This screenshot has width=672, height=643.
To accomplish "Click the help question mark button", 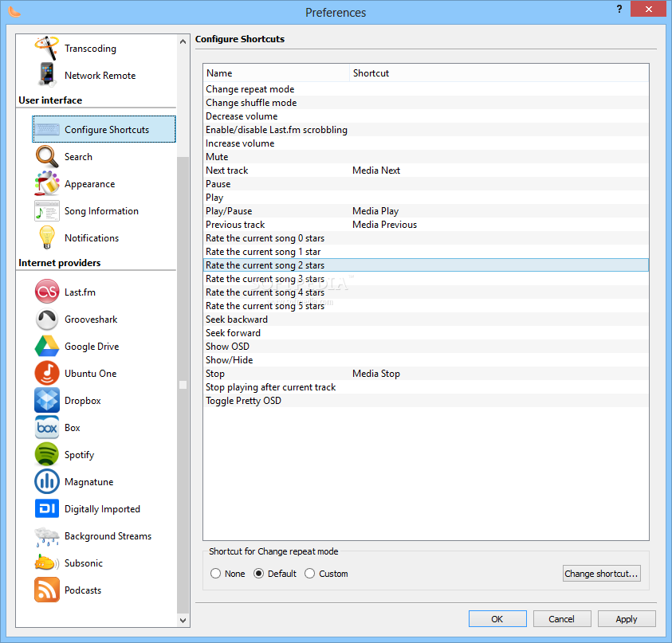I will [x=619, y=9].
